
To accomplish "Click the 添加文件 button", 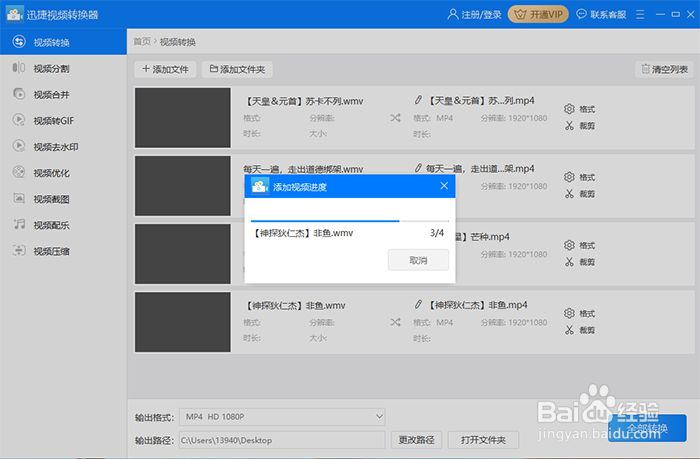I will (x=165, y=69).
